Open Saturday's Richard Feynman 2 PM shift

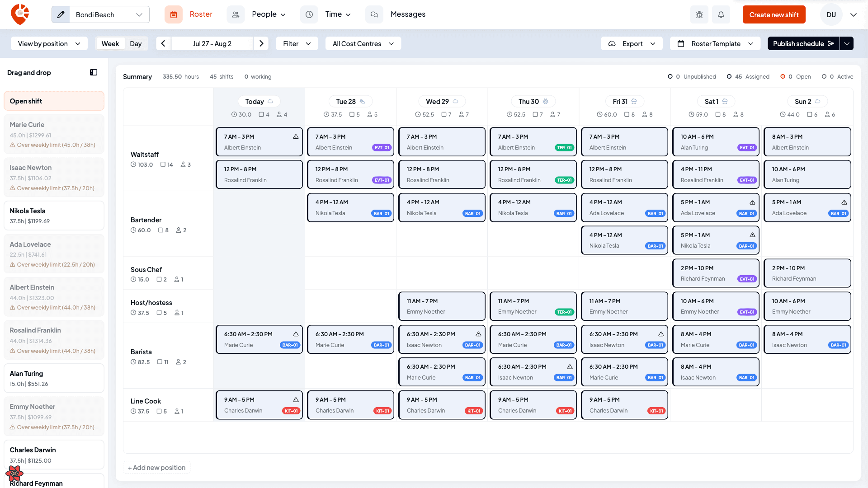[x=716, y=273]
